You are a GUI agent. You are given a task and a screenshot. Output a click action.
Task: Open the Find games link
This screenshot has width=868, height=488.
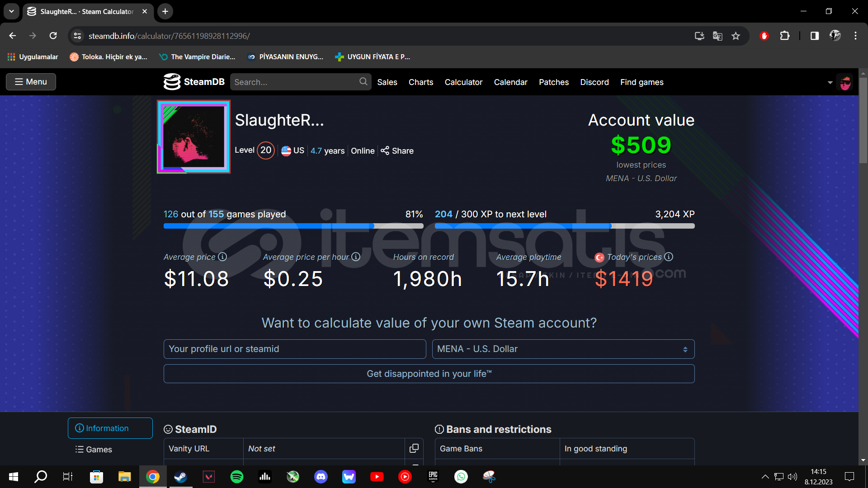click(x=642, y=82)
